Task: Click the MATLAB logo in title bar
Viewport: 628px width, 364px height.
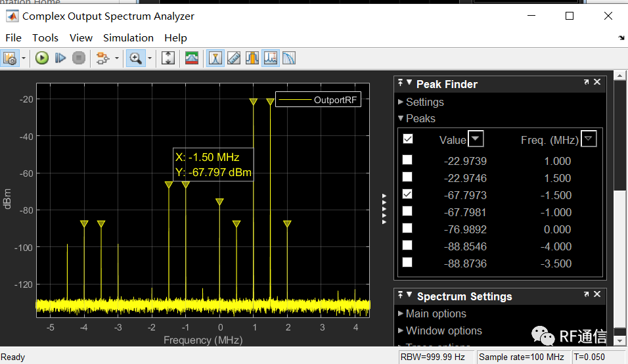Action: (12, 16)
